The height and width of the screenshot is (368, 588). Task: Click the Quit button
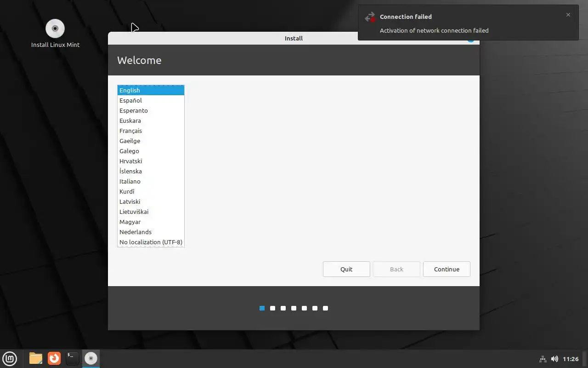click(346, 269)
